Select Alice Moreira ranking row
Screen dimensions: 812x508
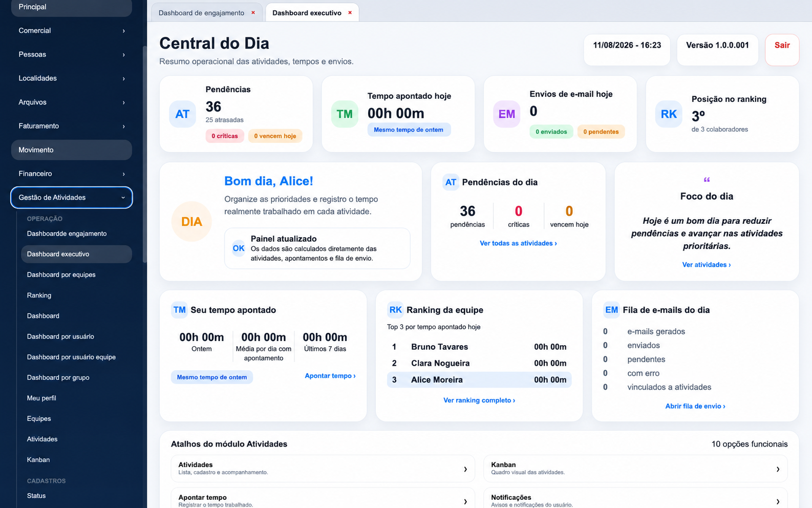click(x=479, y=380)
